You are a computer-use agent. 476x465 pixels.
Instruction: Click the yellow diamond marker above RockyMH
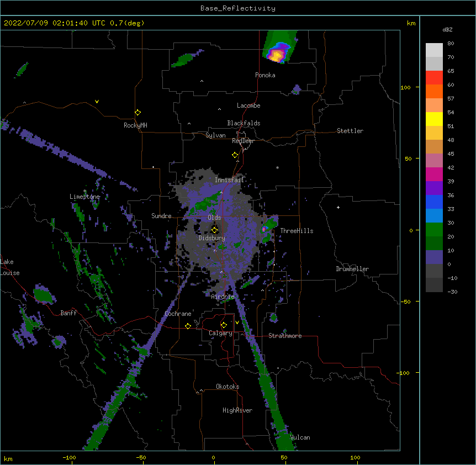pyautogui.click(x=137, y=113)
